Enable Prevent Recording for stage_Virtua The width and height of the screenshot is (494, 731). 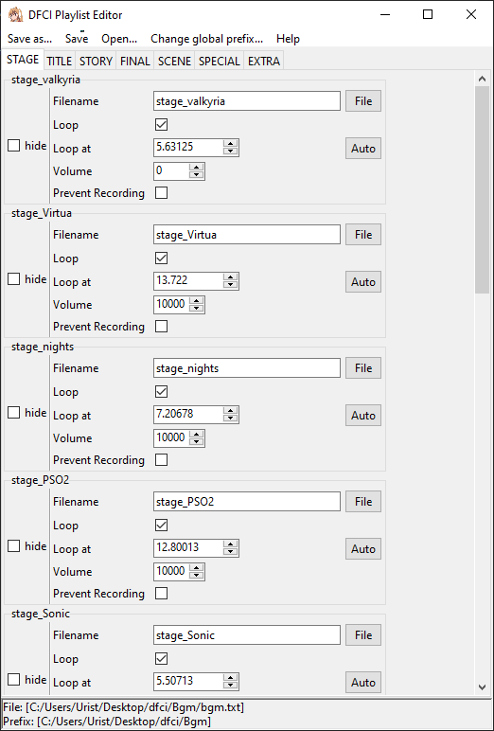161,326
